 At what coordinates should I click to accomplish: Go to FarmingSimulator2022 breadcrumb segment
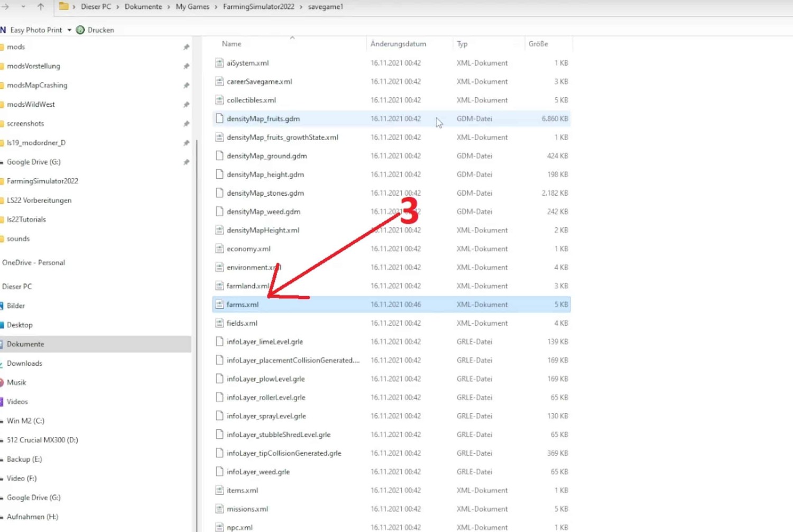click(x=259, y=7)
